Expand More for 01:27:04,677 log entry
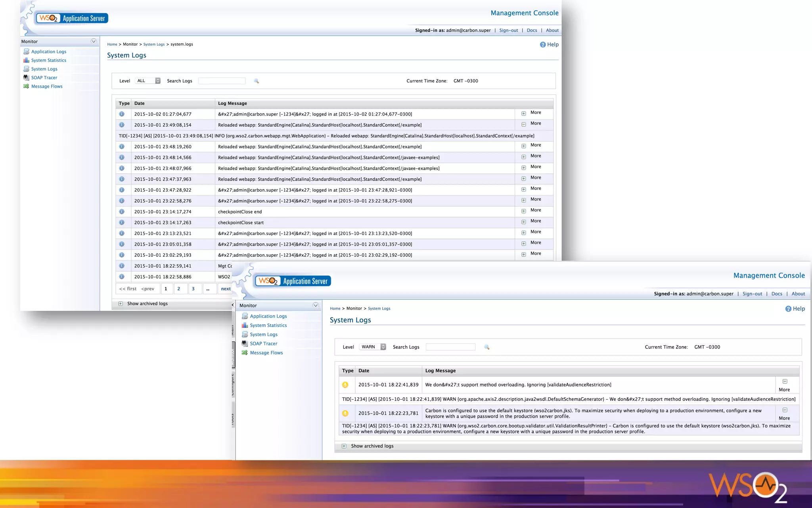This screenshot has height=508, width=812. 523,114
